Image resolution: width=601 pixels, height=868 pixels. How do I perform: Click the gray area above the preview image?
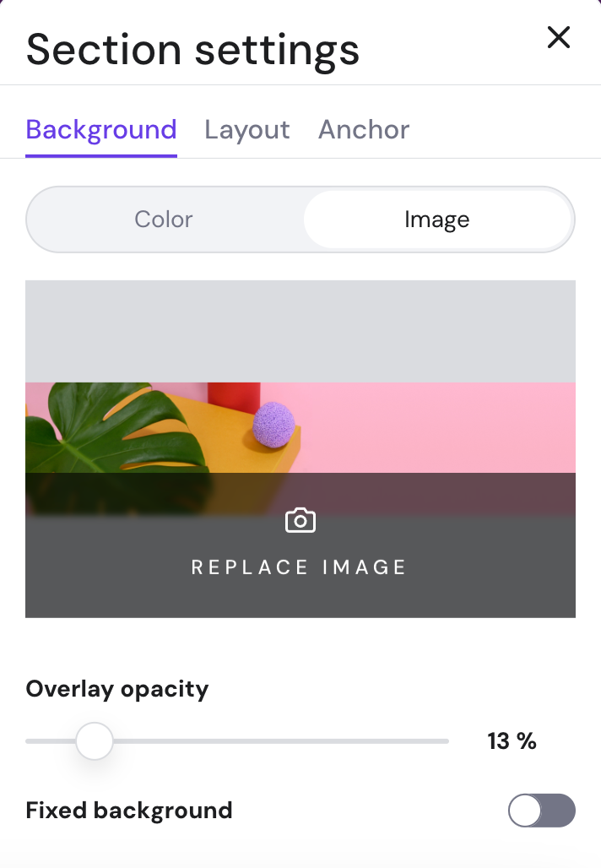[300, 331]
